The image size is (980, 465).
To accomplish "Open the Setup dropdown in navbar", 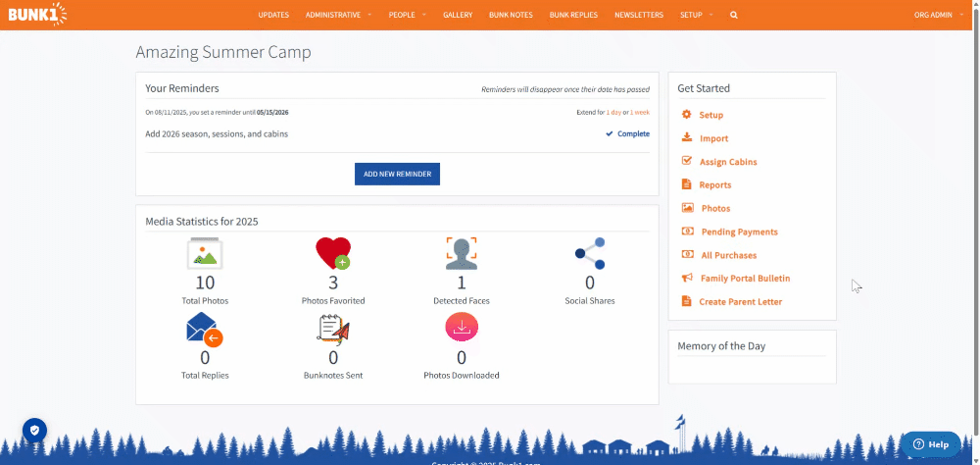I will pos(696,15).
